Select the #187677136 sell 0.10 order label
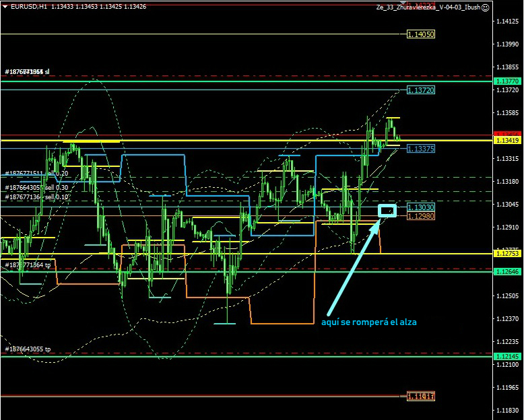 click(x=36, y=197)
